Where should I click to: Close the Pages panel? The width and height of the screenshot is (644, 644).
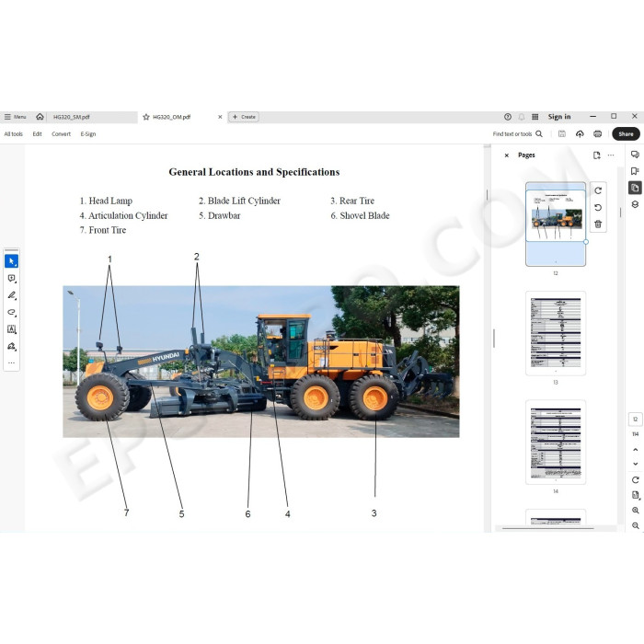506,155
